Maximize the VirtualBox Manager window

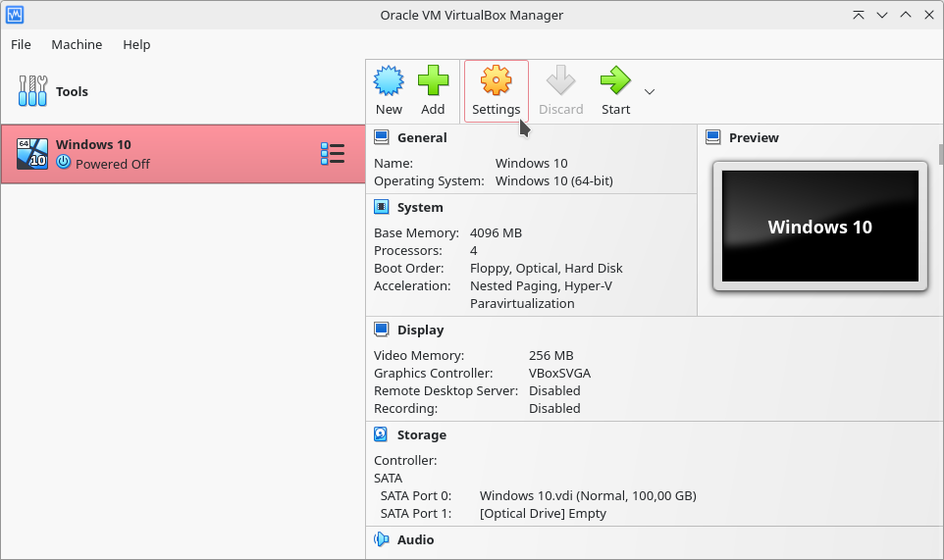pos(906,15)
